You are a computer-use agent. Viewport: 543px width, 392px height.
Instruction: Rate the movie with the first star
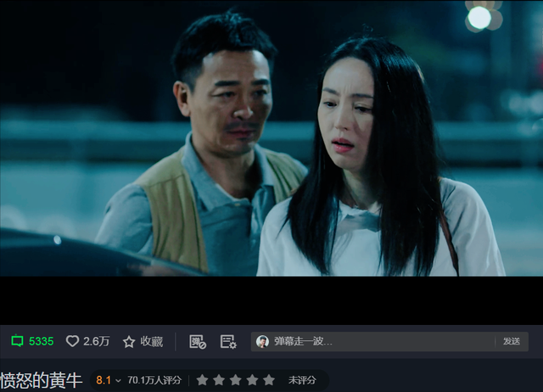[202, 380]
